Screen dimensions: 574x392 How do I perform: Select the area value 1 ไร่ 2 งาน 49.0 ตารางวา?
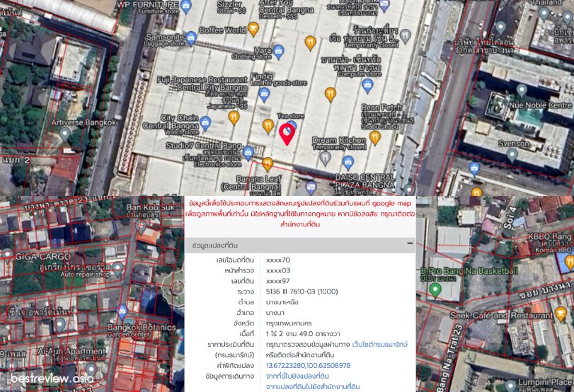pyautogui.click(x=303, y=334)
